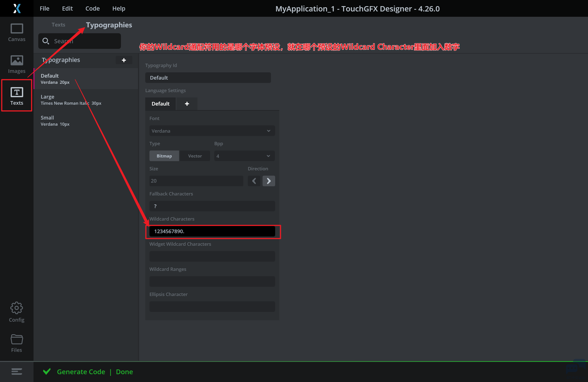The width and height of the screenshot is (588, 382).
Task: Switch font type to Vector
Action: click(x=195, y=156)
